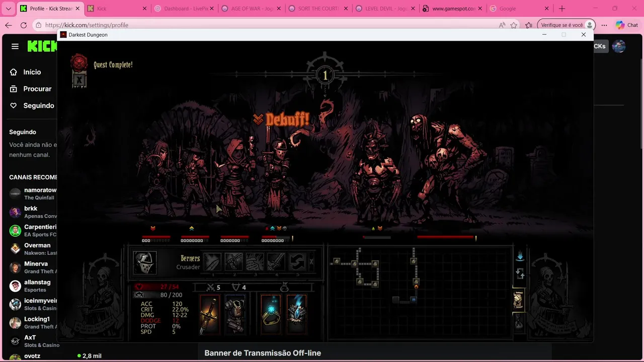Image resolution: width=644 pixels, height=362 pixels.
Task: Open Seguindo in Kick sidebar
Action: coord(31,106)
